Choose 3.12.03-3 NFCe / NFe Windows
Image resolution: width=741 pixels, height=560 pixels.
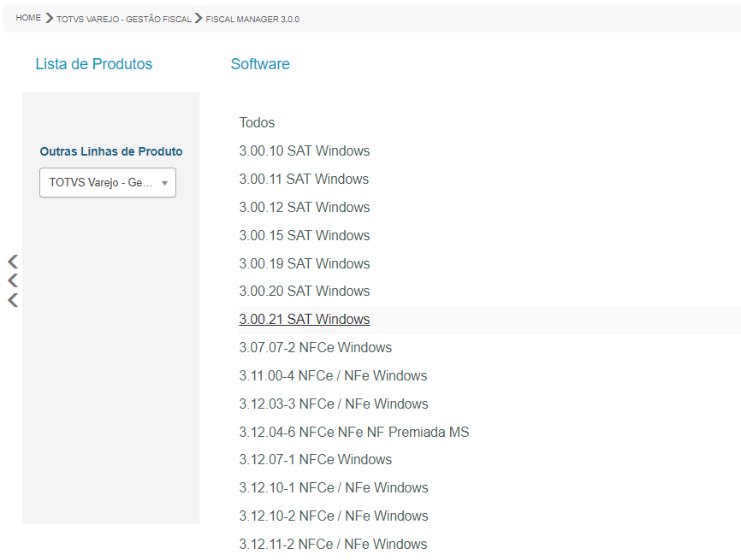[333, 404]
